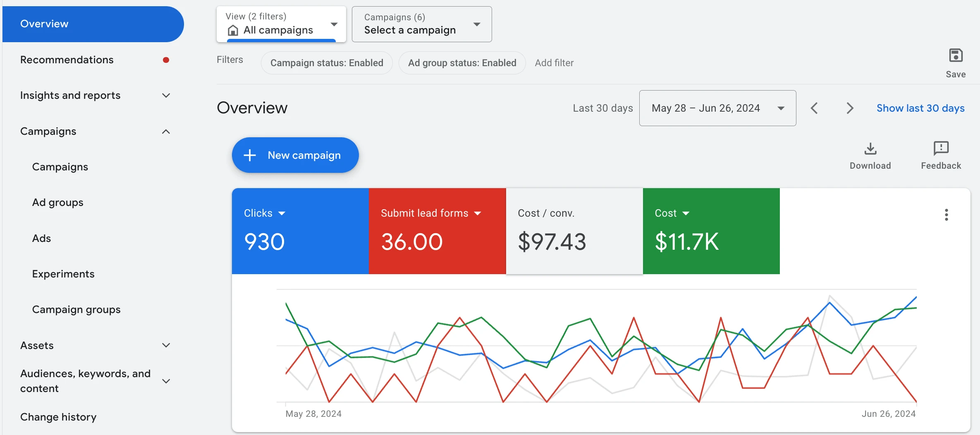
Task: Open Campaign groups
Action: 76,310
